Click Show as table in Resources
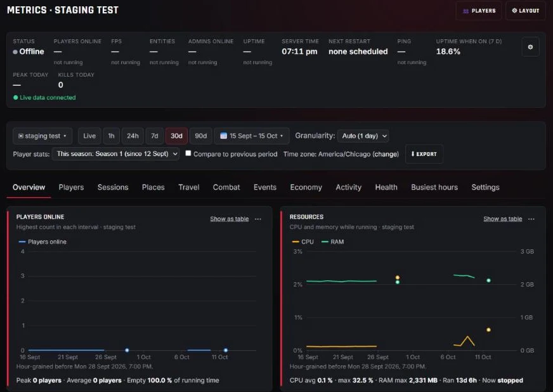Screen dimensions: 553x392 (502, 219)
